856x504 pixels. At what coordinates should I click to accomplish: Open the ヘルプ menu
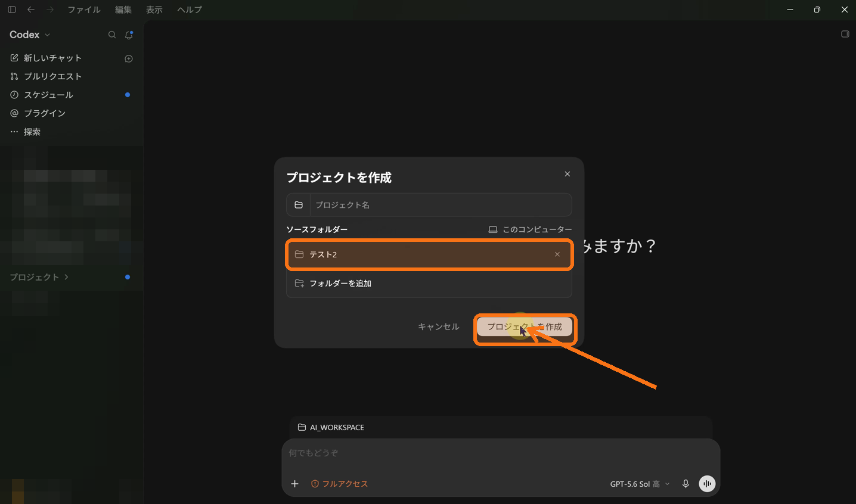tap(190, 10)
